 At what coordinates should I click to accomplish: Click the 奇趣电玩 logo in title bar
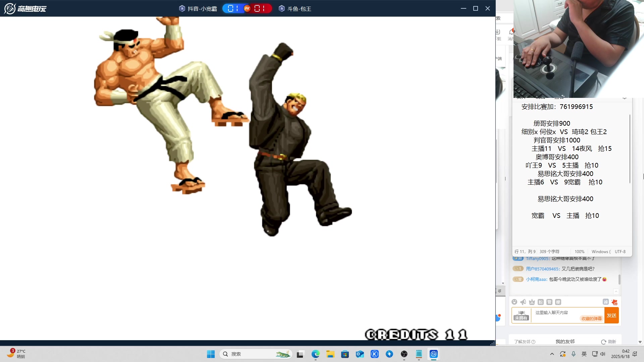pyautogui.click(x=25, y=8)
